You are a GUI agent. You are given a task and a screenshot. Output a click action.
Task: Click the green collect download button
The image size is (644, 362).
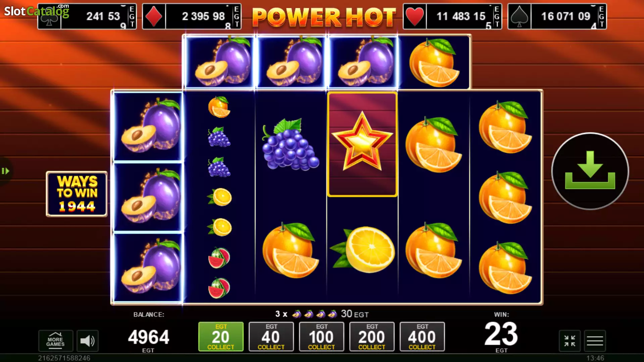click(x=590, y=171)
